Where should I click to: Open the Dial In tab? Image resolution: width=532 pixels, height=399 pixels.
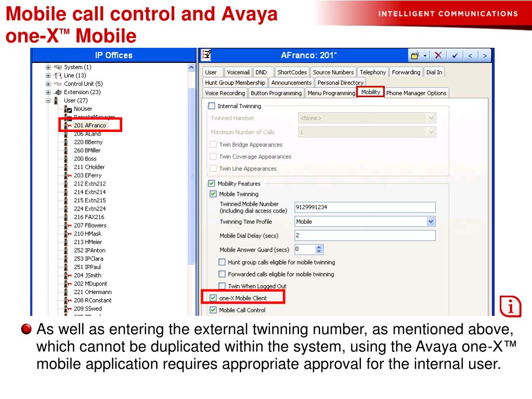[434, 72]
